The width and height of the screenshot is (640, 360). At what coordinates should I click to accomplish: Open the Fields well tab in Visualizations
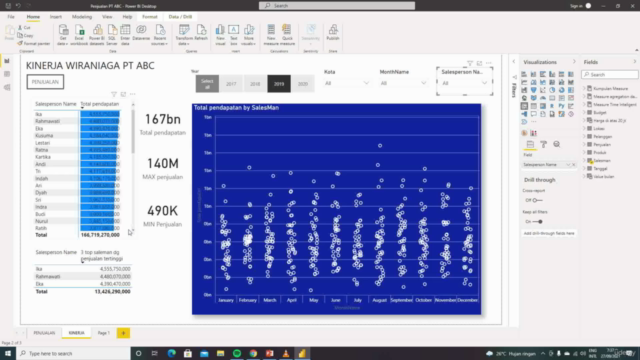530,144
